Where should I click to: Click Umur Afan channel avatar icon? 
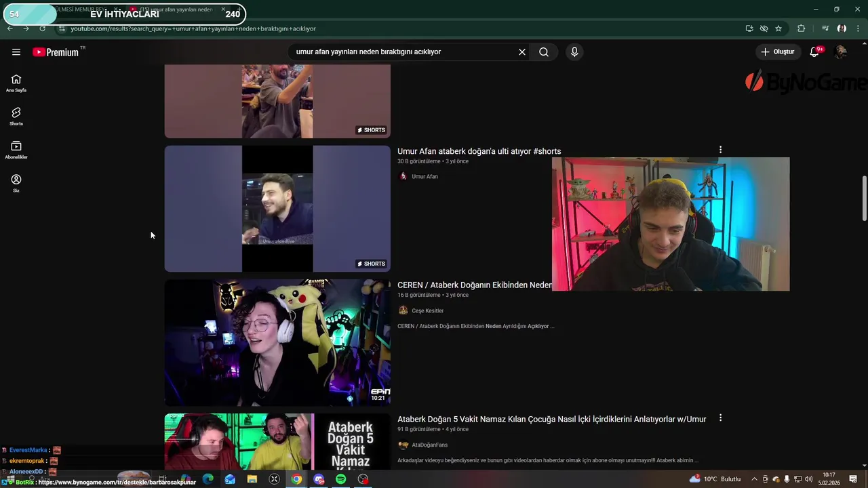(403, 176)
